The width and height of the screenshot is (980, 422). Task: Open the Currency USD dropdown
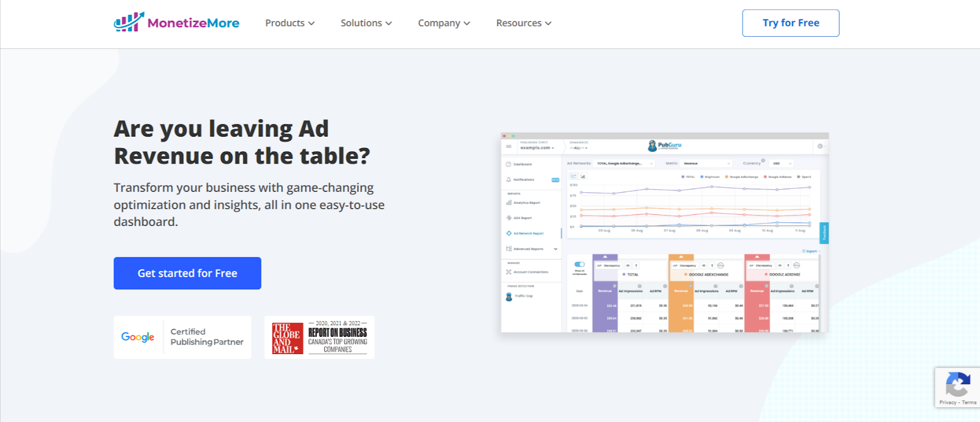(x=782, y=164)
